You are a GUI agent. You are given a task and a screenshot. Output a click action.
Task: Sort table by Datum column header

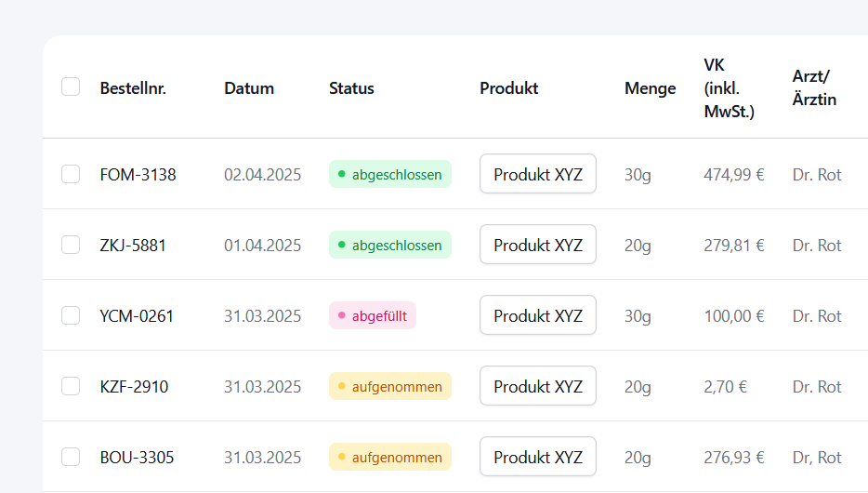click(x=249, y=88)
